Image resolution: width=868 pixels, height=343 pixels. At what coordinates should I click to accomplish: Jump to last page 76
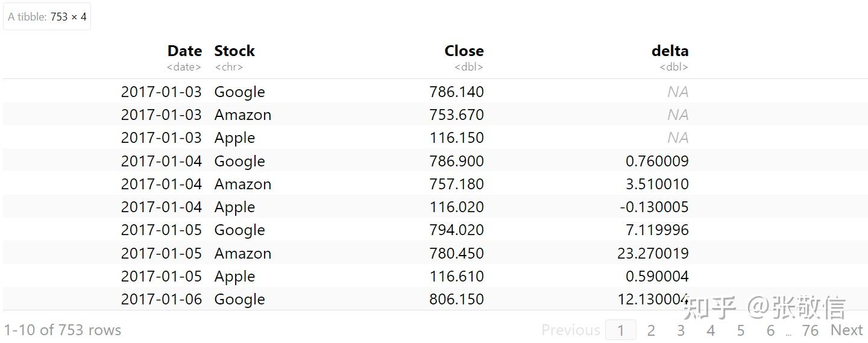coord(810,330)
